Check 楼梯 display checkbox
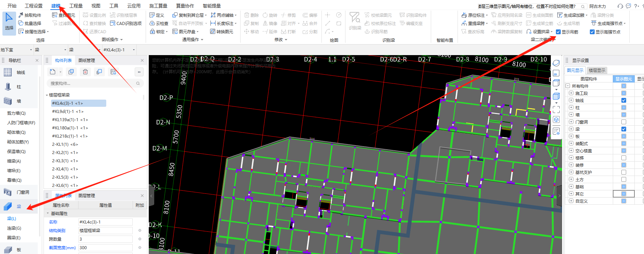Viewport: 644px width, 254px height. coord(624,158)
